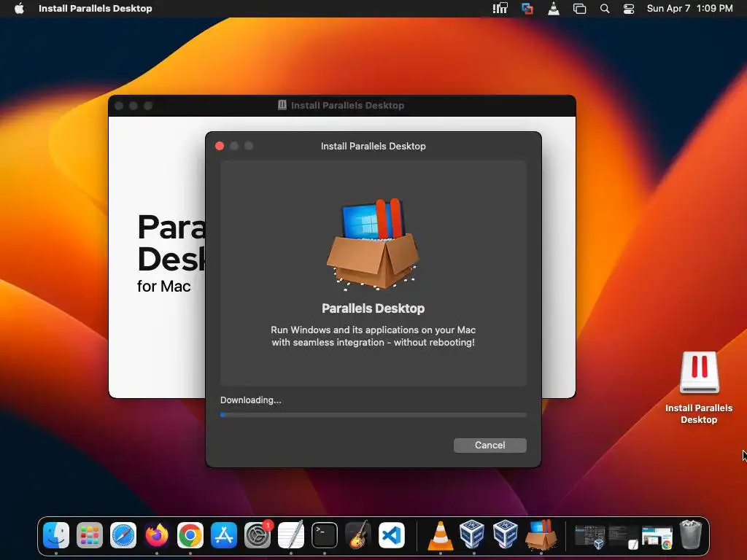The height and width of the screenshot is (560, 747).
Task: Restore the minimized Chrome window thumbnail
Action: click(x=657, y=537)
